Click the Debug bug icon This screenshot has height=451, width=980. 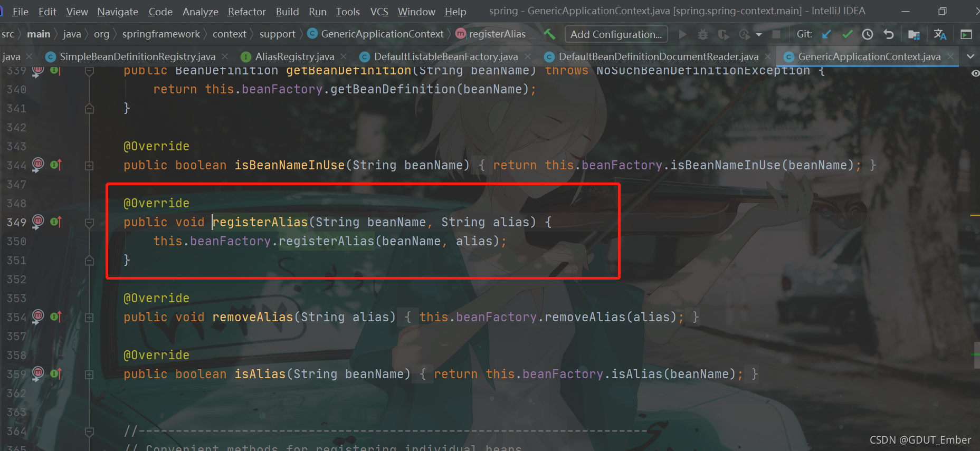coord(703,34)
